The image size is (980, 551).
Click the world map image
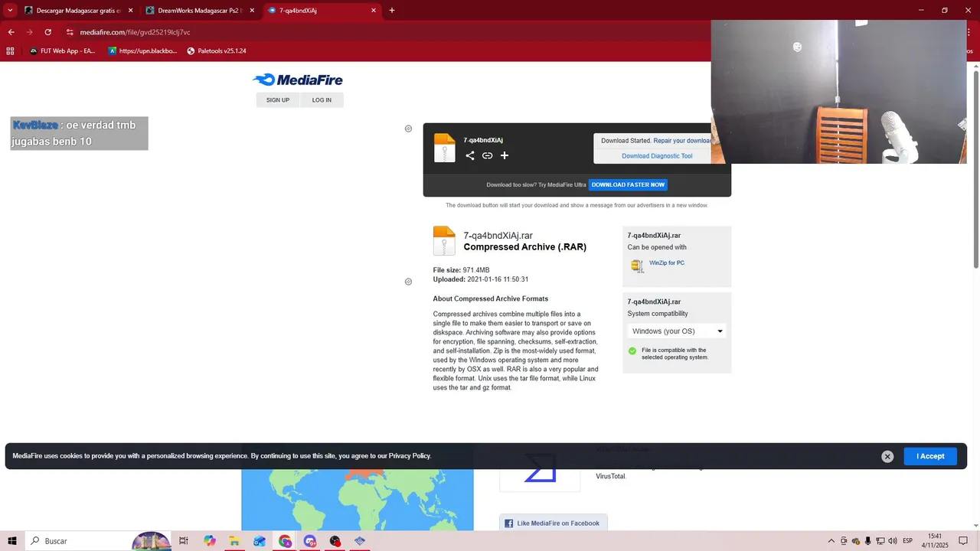358,498
